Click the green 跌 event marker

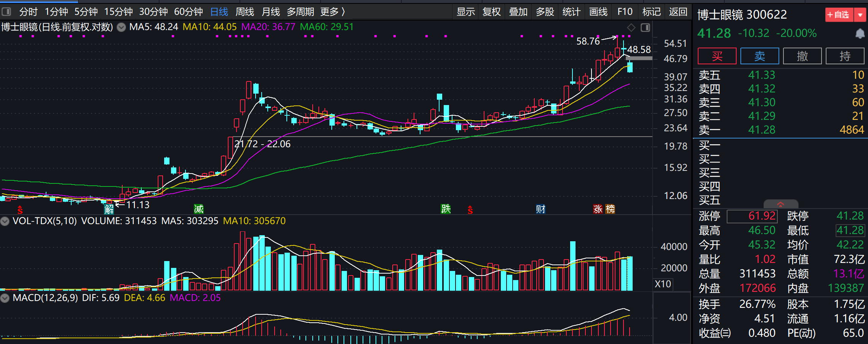tap(446, 209)
